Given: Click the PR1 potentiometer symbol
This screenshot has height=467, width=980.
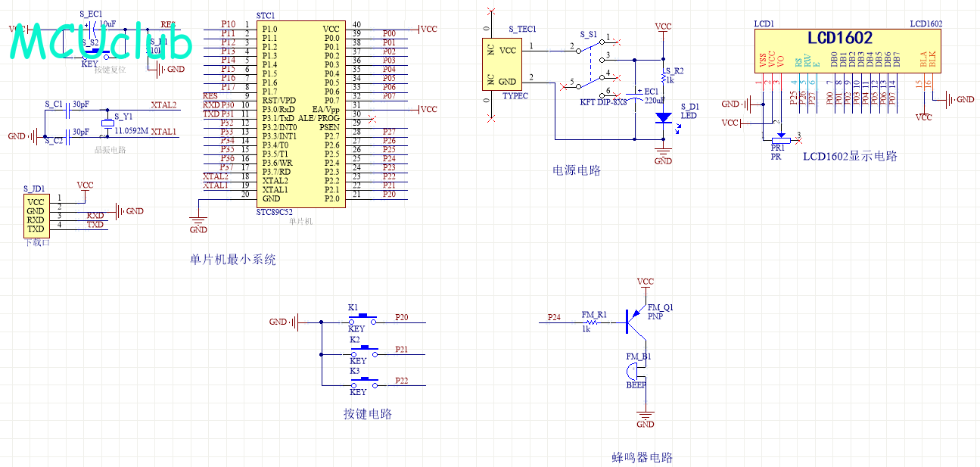Looking at the screenshot, I should pos(778,139).
